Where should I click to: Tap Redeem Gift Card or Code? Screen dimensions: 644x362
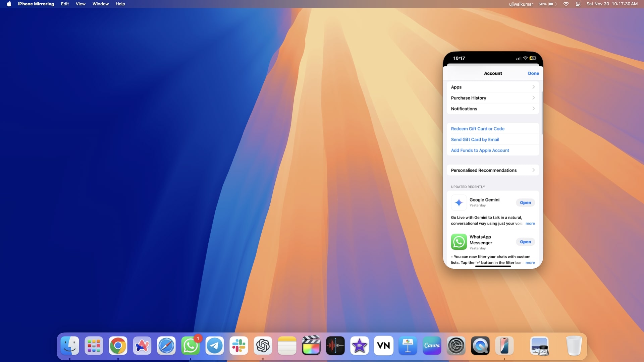478,129
